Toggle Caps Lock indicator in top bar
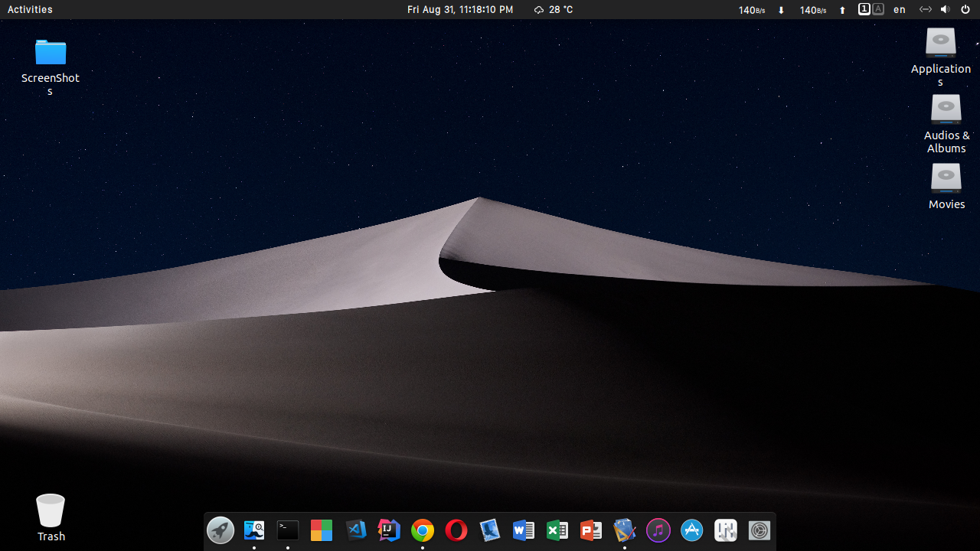980x551 pixels. click(878, 9)
